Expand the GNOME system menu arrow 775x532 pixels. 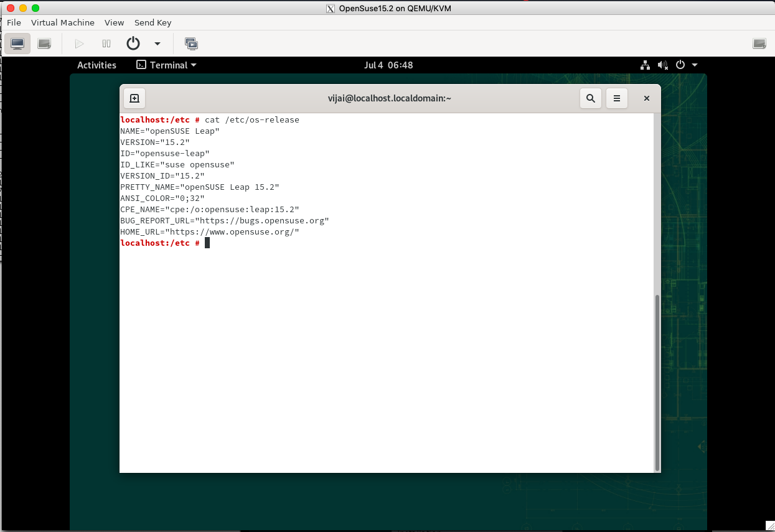pyautogui.click(x=695, y=65)
